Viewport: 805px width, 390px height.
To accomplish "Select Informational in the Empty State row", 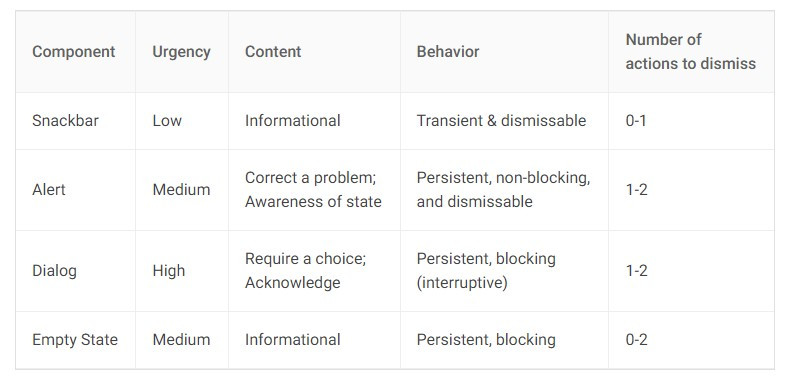I will (x=293, y=340).
